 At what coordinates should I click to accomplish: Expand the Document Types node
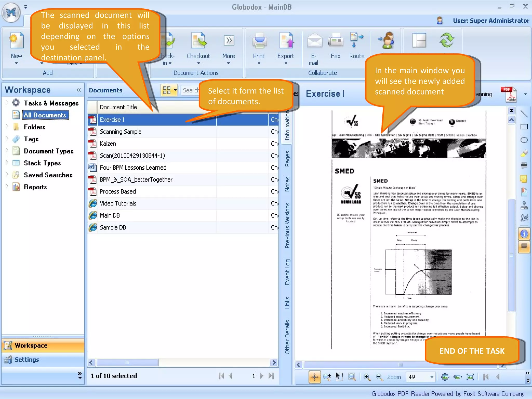[x=7, y=150]
